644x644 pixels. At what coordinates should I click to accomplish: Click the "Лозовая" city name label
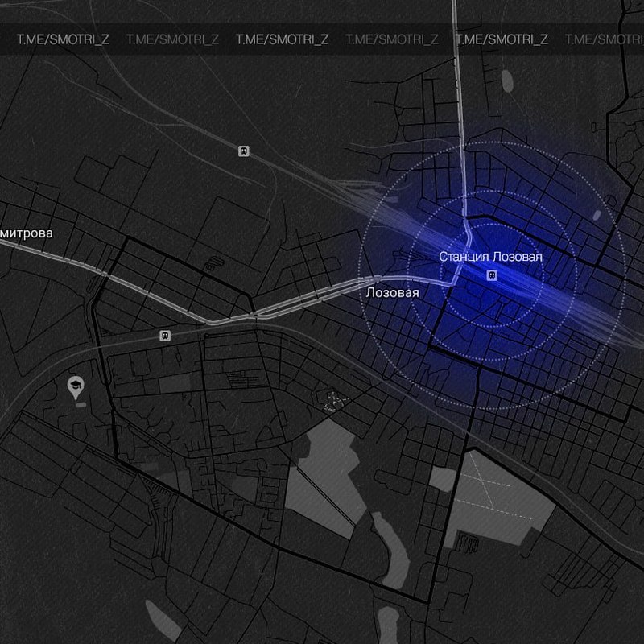coord(392,293)
